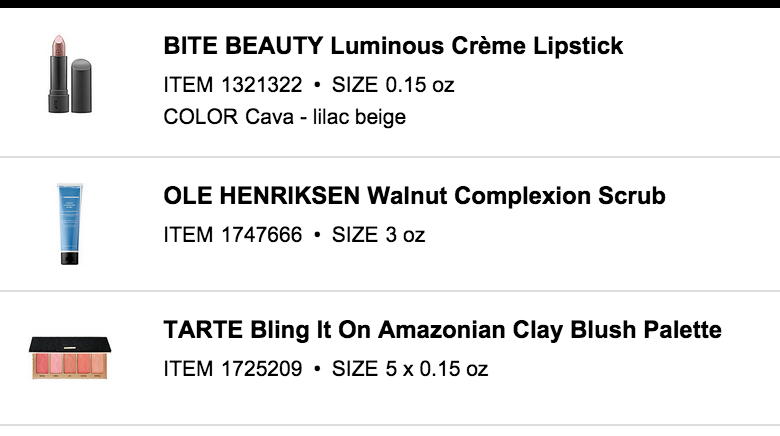Viewport: 780px width, 436px height.
Task: Select the COLOR Cava - lilac beige text
Action: 285,117
